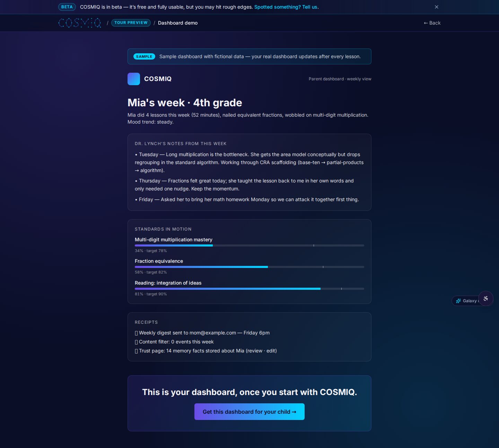Click 'Get this dashboard for your child →' button
Screen dimensions: 499x448
pos(249,412)
